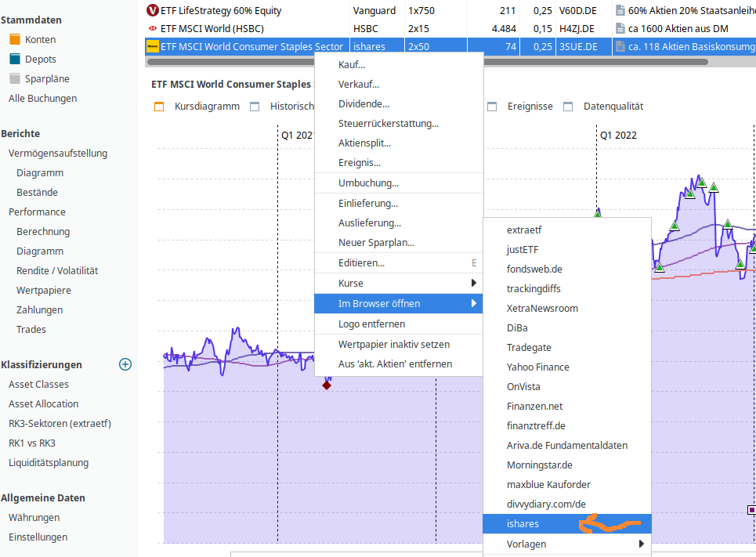This screenshot has height=557, width=756.
Task: Click the teal Depots icon
Action: click(15, 60)
